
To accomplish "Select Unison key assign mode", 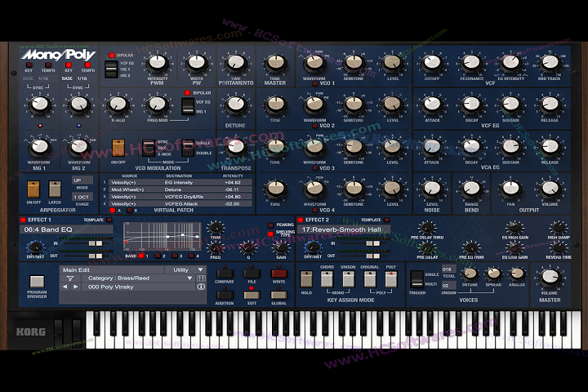I will 349,279.
